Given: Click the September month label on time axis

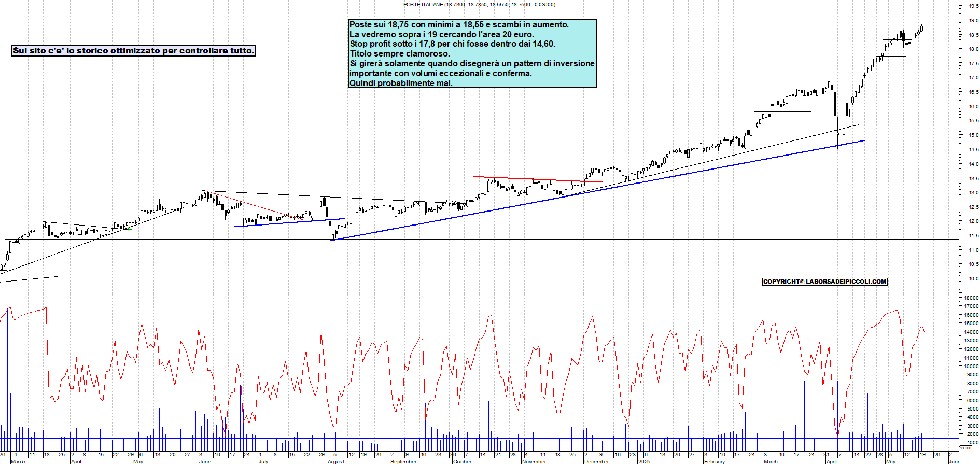Looking at the screenshot, I should pyautogui.click(x=403, y=461).
